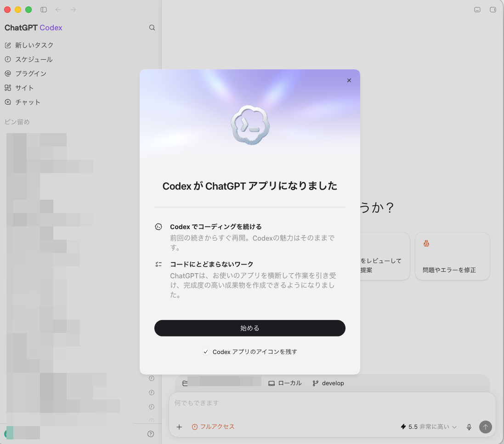Click the コードにとどまらないワーク heading
The height and width of the screenshot is (444, 504).
211,264
